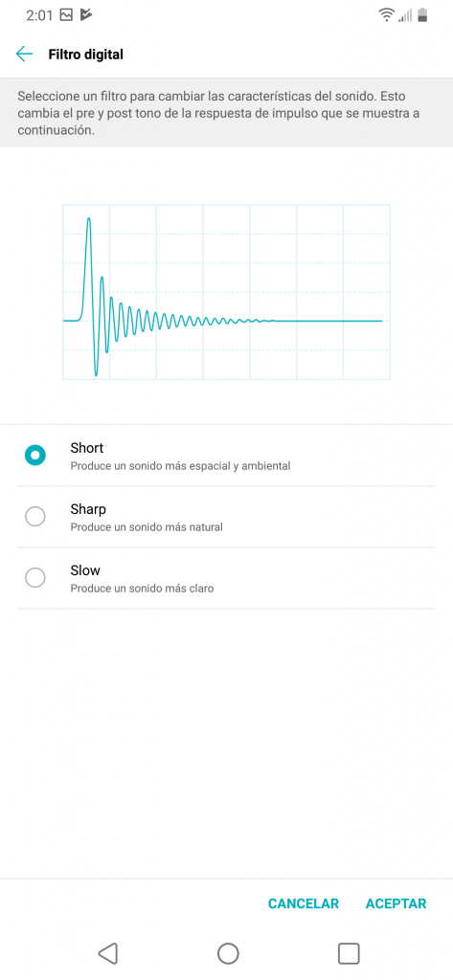The width and height of the screenshot is (453, 980).
Task: Select the Sharp filter radio button
Action: point(35,517)
